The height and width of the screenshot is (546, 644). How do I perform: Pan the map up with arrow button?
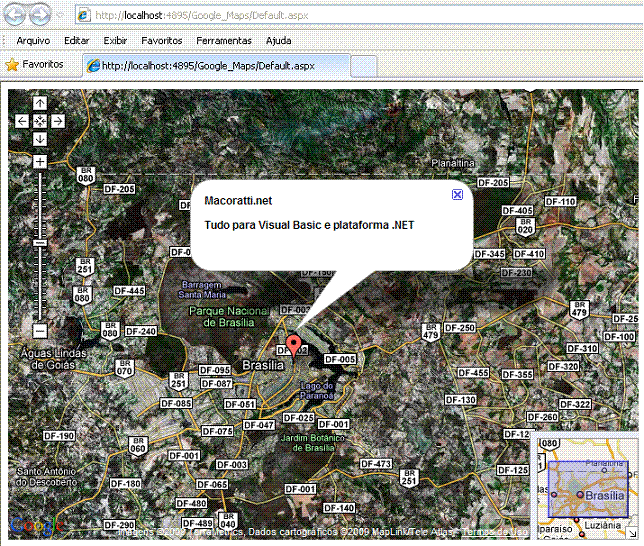pyautogui.click(x=40, y=103)
